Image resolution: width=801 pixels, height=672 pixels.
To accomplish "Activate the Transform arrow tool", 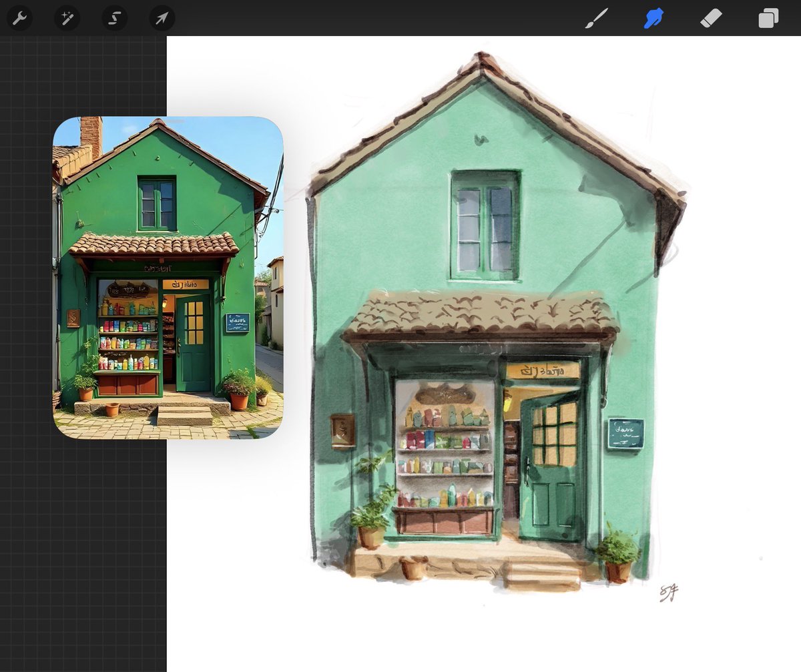I will [162, 18].
